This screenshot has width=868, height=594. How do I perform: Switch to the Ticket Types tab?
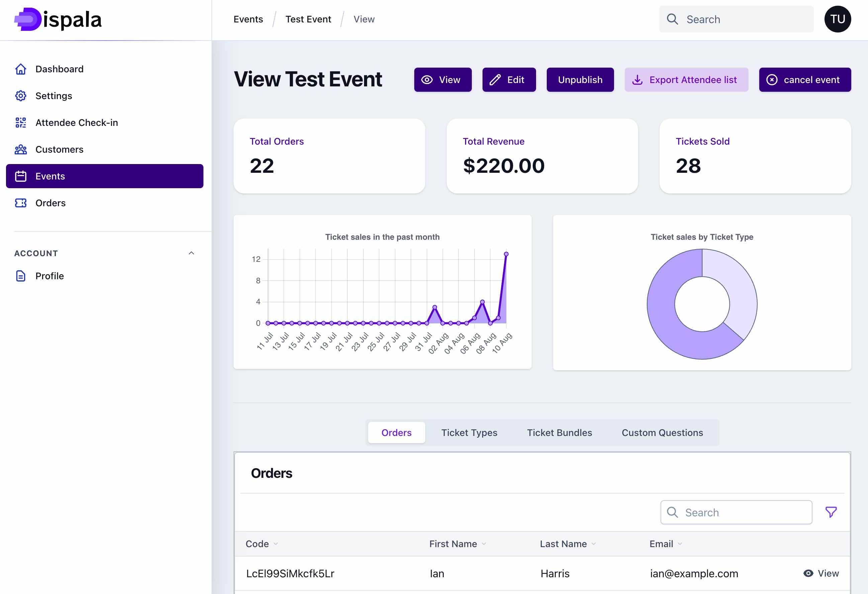click(x=469, y=433)
